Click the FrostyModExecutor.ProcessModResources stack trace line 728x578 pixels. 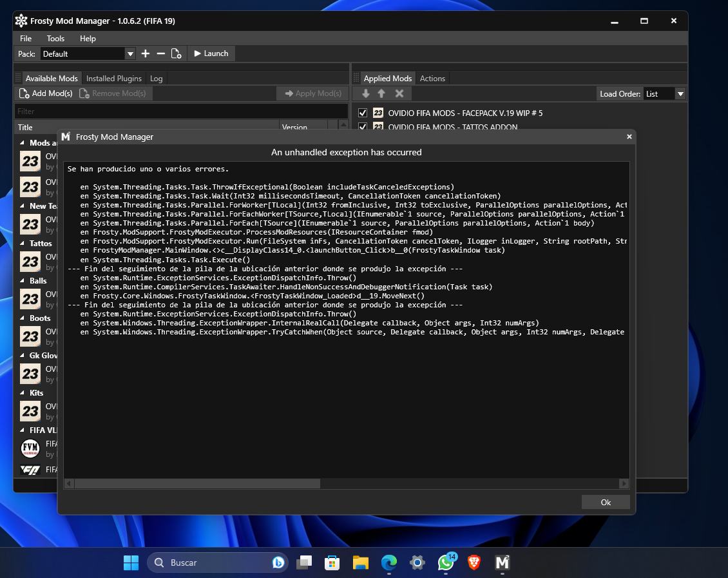[256, 232]
